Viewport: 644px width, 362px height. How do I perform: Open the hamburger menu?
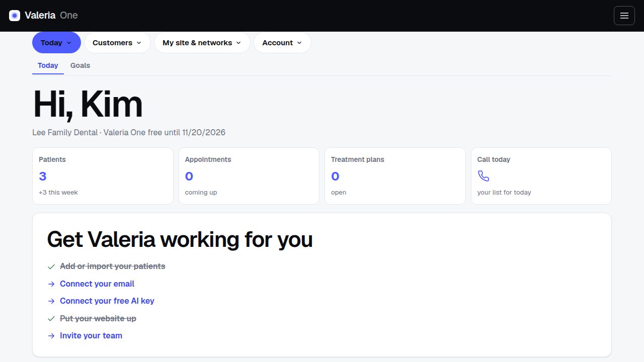pyautogui.click(x=624, y=16)
